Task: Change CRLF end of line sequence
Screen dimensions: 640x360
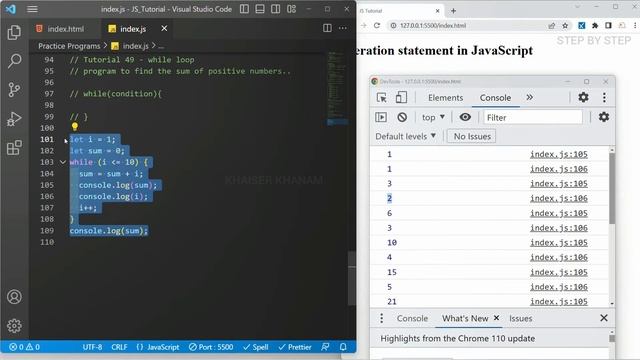Action: (x=119, y=347)
